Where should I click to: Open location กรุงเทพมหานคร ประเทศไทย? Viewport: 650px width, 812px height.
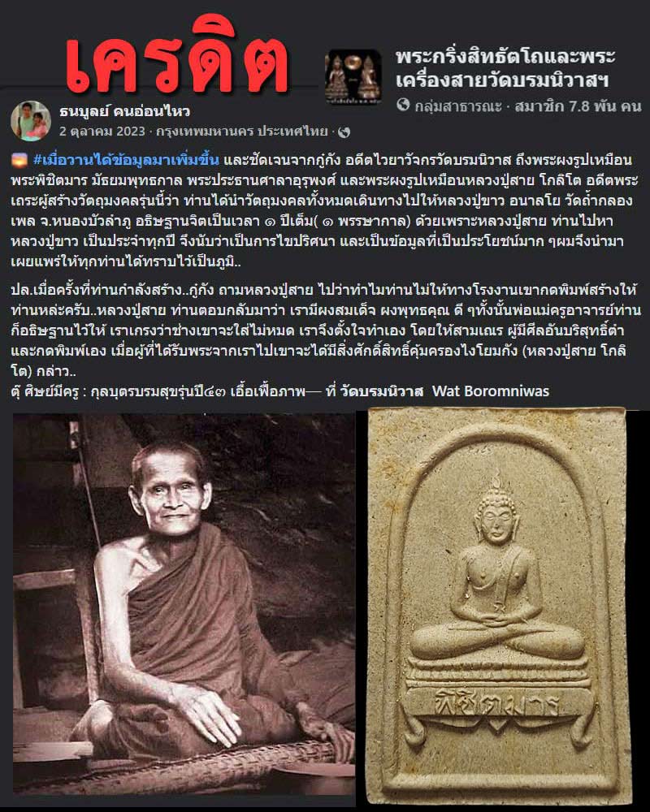pos(241,132)
